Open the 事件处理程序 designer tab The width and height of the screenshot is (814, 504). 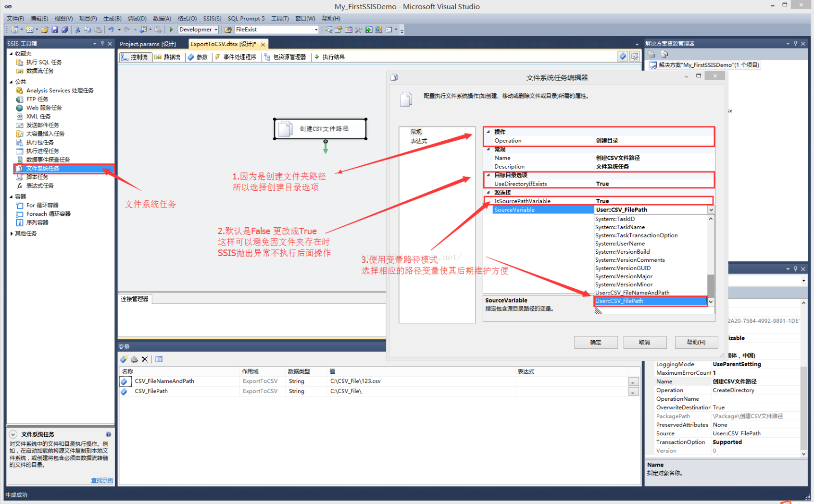pos(236,57)
